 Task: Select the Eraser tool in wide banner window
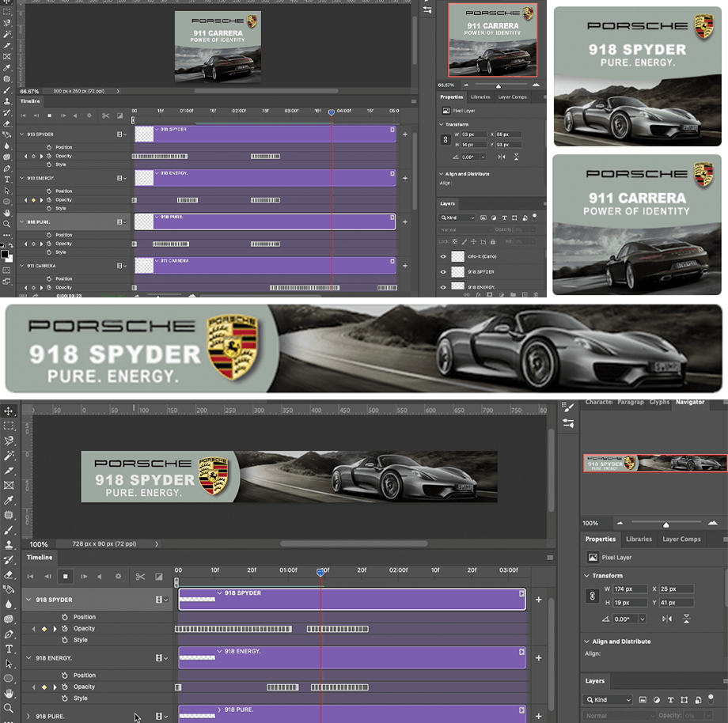point(9,574)
